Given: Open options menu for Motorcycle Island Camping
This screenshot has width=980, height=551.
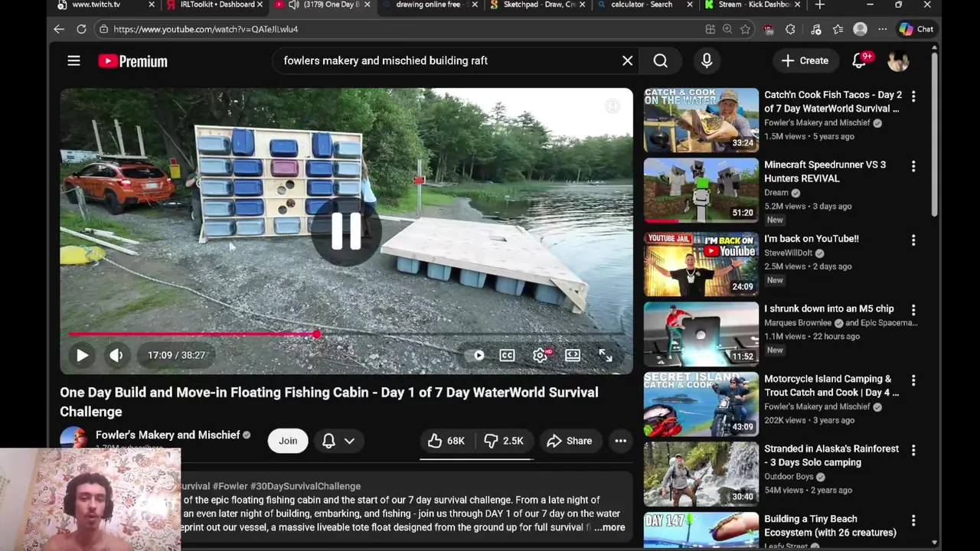Looking at the screenshot, I should click(913, 380).
